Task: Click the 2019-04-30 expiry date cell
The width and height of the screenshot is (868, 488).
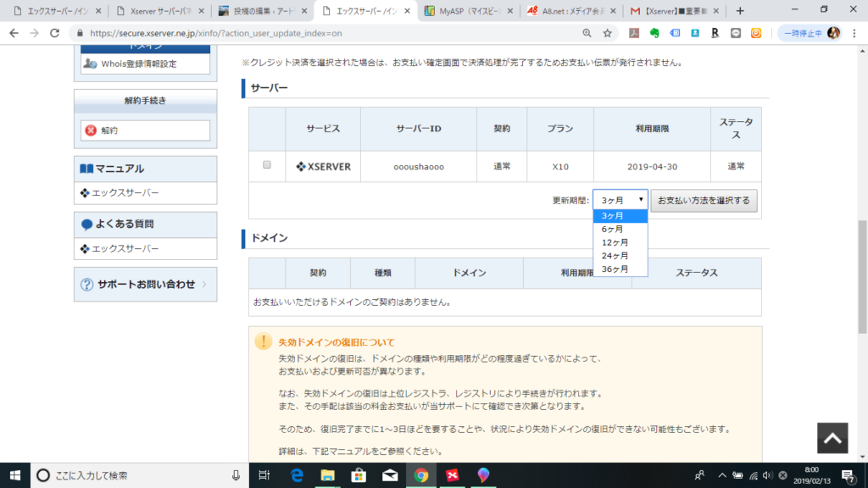Action: pyautogui.click(x=652, y=167)
